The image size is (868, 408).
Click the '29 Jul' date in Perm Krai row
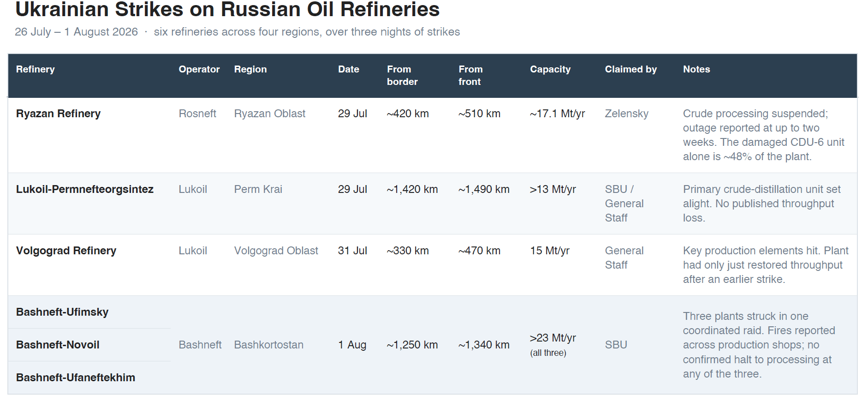click(352, 189)
